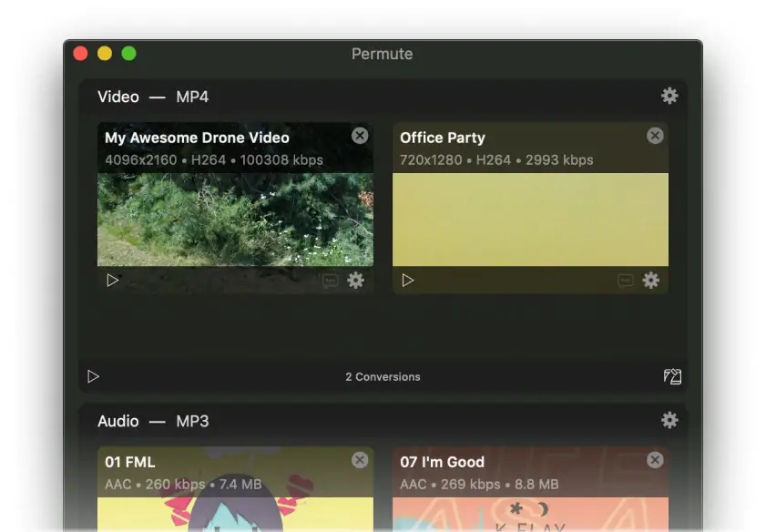766x532 pixels.
Task: Select My Awesome Drone Video thumbnail
Action: 236,220
